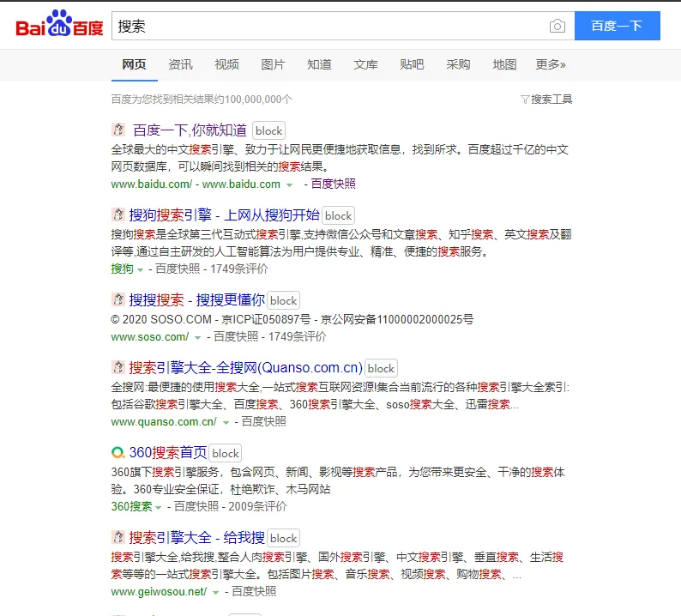Click block button beside 搜搜搜索 title

pos(284,300)
